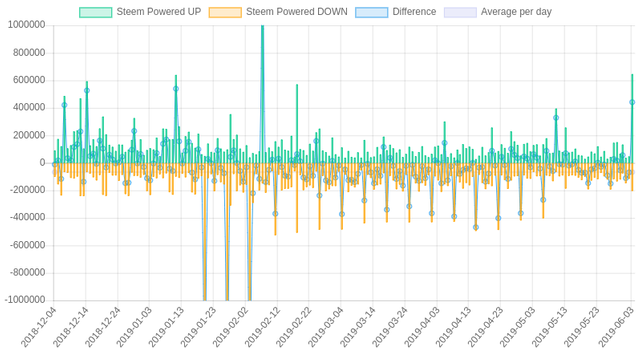This screenshot has height=361, width=640.
Task: Toggle the Difference legend label
Action: pos(414,12)
